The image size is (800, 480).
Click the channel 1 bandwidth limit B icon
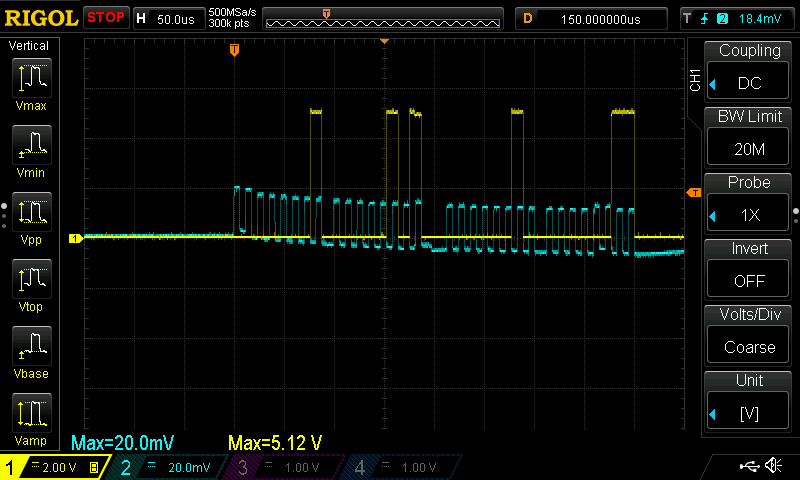[94, 467]
